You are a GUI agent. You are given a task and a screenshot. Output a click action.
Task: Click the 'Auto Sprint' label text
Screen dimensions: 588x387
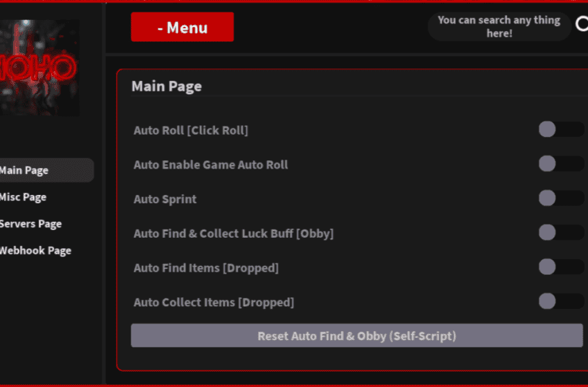coord(165,199)
